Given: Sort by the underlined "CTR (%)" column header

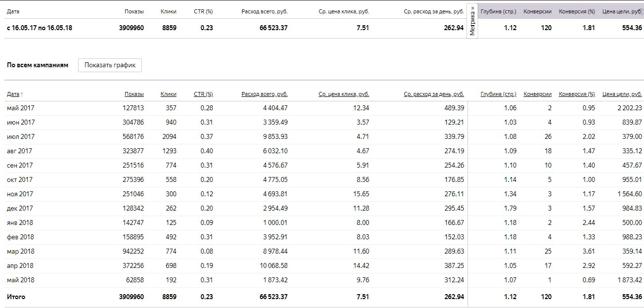Looking at the screenshot, I should tap(203, 94).
